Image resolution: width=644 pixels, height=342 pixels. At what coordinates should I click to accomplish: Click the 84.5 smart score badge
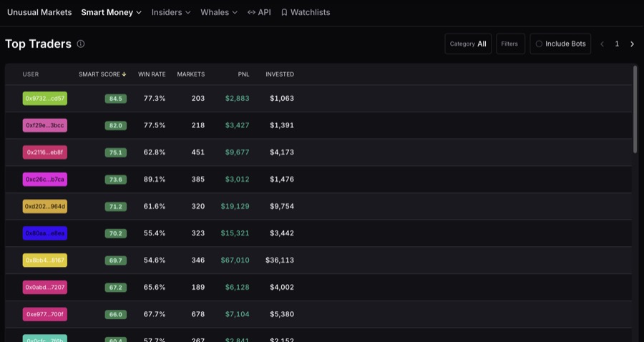pyautogui.click(x=116, y=99)
